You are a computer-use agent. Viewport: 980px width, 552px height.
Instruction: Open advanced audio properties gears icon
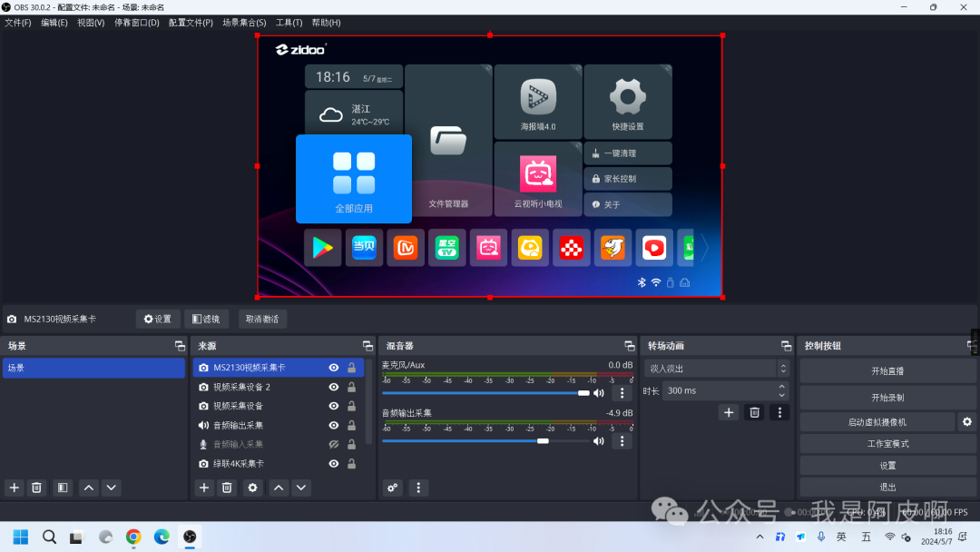point(393,488)
